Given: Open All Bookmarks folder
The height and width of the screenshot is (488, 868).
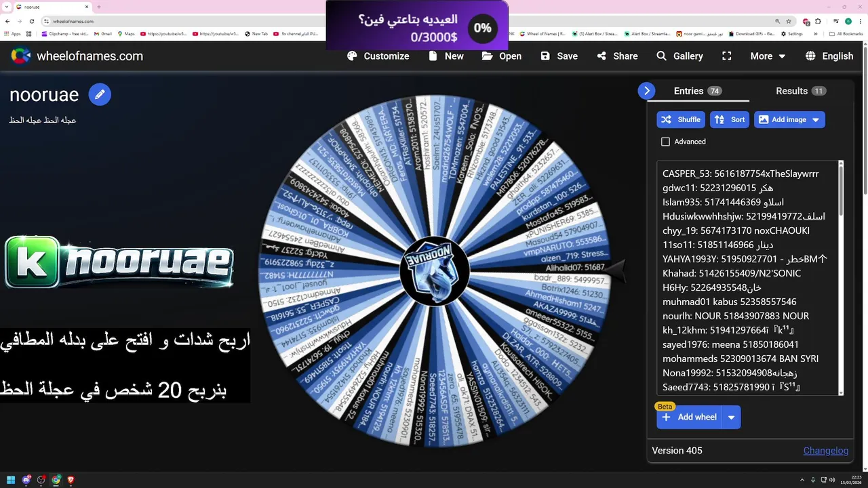Looking at the screenshot, I should [846, 33].
